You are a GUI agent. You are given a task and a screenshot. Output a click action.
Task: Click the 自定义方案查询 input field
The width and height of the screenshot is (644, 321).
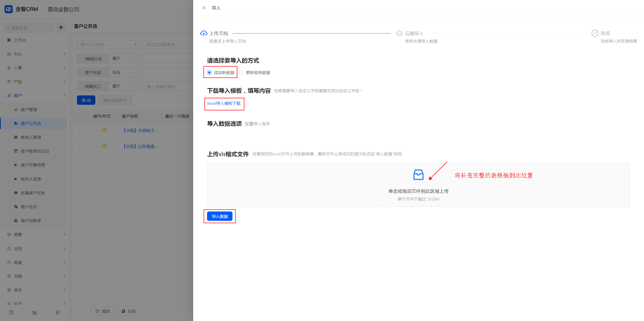click(x=168, y=45)
